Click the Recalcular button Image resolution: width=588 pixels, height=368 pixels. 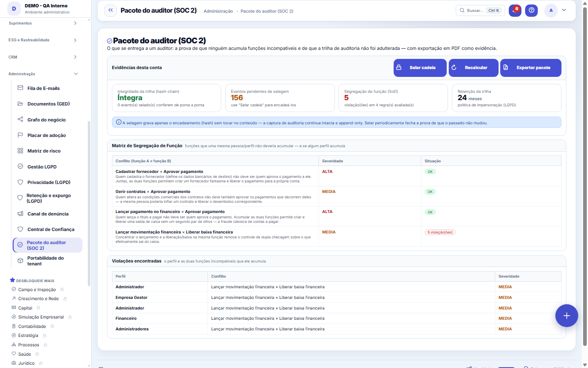[x=473, y=68]
